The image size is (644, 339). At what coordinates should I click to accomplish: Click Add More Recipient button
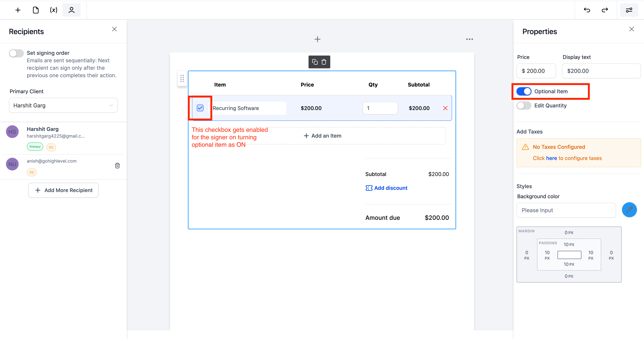(x=63, y=190)
